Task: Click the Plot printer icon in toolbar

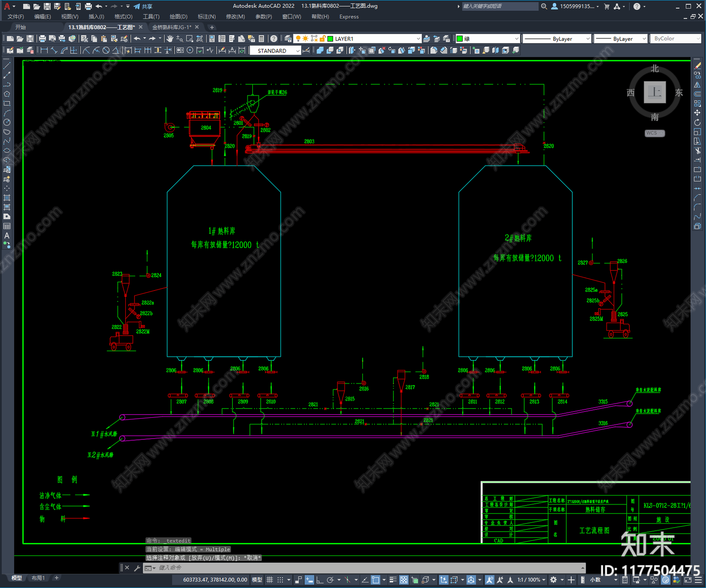Action: point(42,39)
